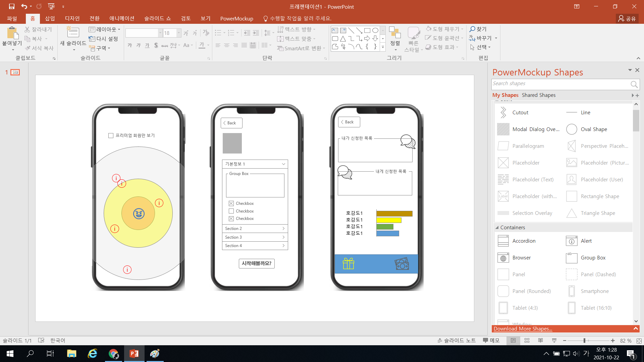Screen dimensions: 644x362
Task: Insert the Browser container shape
Action: point(503,257)
